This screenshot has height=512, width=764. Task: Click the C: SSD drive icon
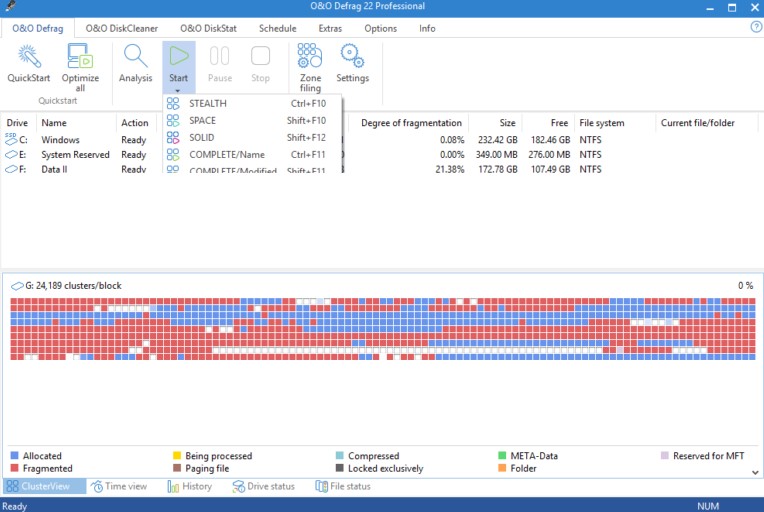point(11,139)
